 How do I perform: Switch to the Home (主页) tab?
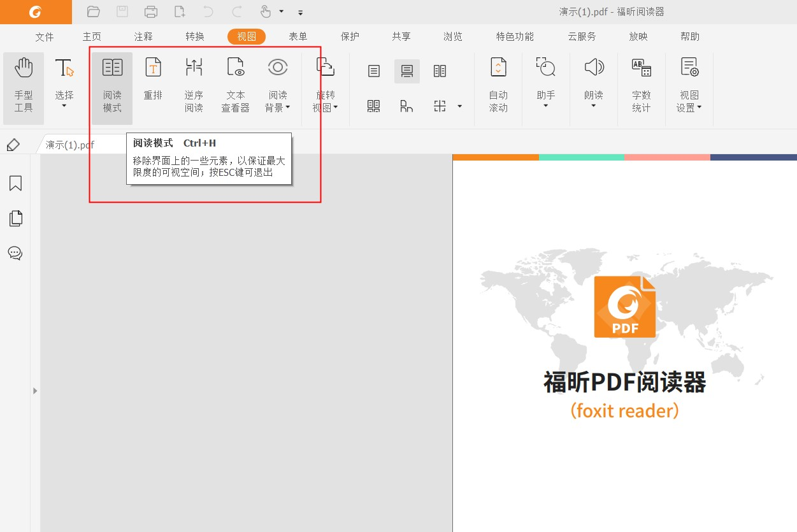pyautogui.click(x=92, y=37)
